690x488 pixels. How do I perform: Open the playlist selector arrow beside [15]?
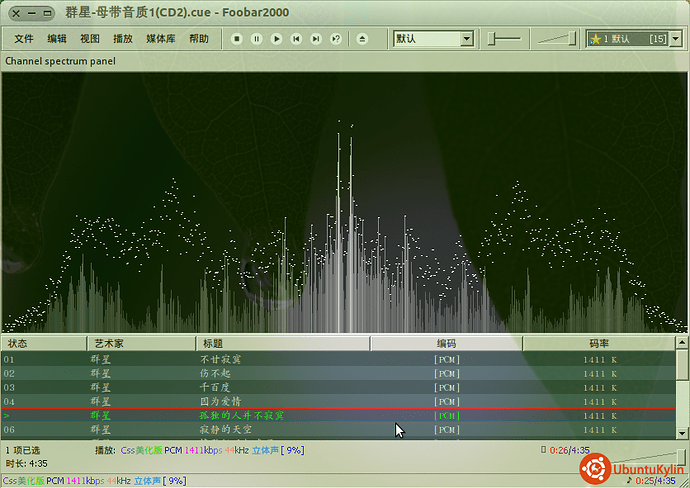(676, 39)
